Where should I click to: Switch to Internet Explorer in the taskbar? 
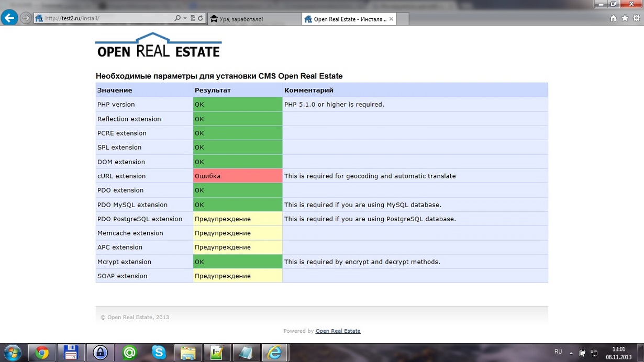pos(275,353)
